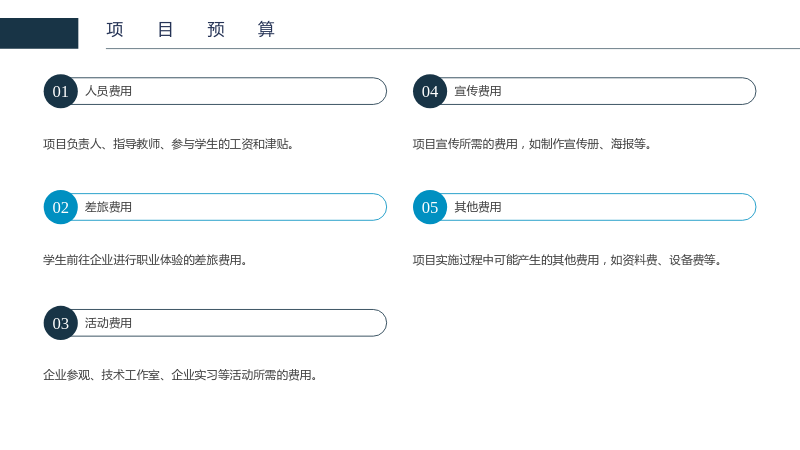Click the description mentioning 宣传册、海报
The height and width of the screenshot is (450, 800).
(x=532, y=144)
